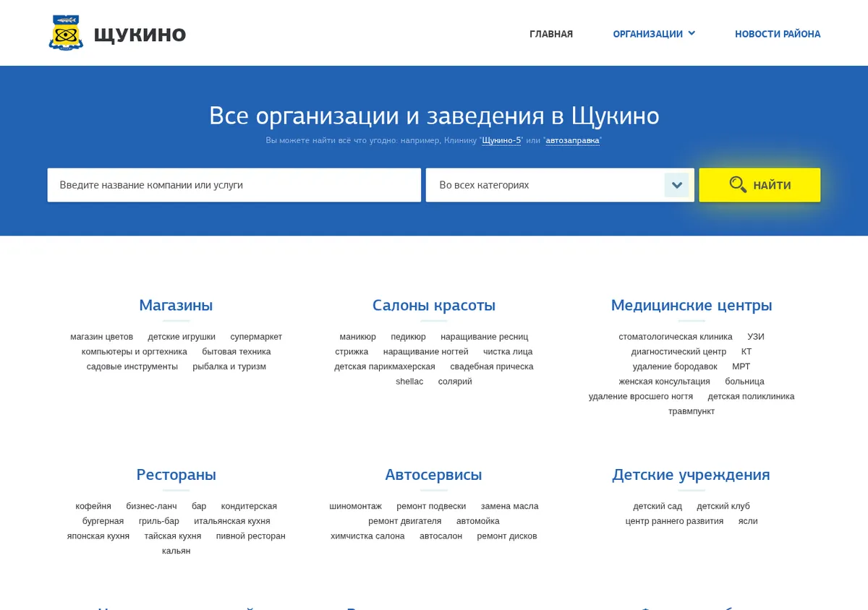Click the Щукино coat of arms logo
This screenshot has width=868, height=610.
[66, 33]
